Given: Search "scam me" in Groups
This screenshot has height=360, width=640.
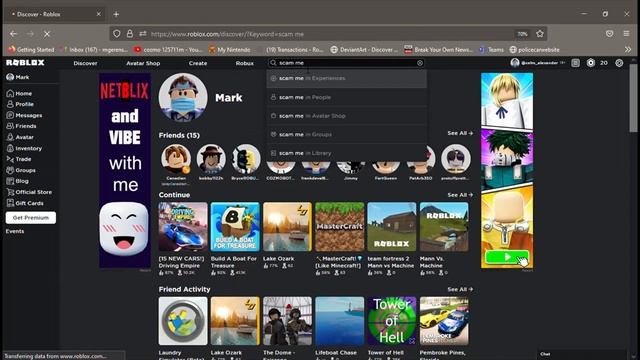Looking at the screenshot, I should click(x=347, y=135).
